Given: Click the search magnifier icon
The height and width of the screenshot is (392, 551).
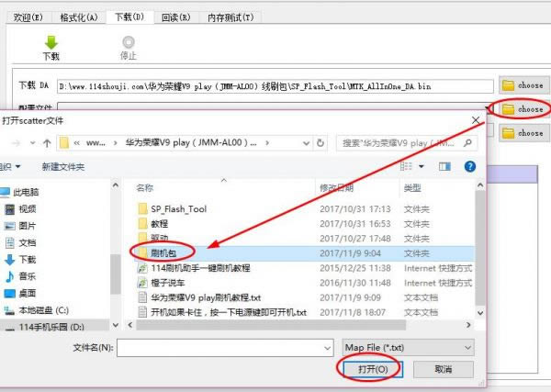Looking at the screenshot, I should (467, 143).
